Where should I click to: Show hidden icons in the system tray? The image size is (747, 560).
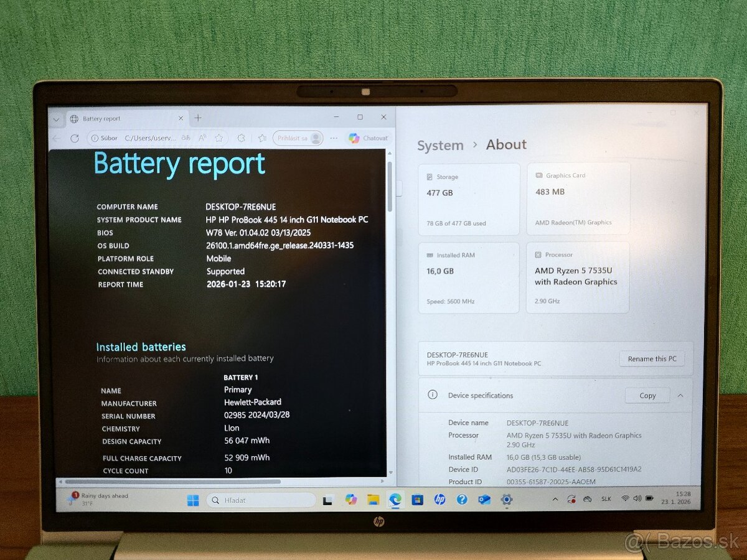point(555,498)
